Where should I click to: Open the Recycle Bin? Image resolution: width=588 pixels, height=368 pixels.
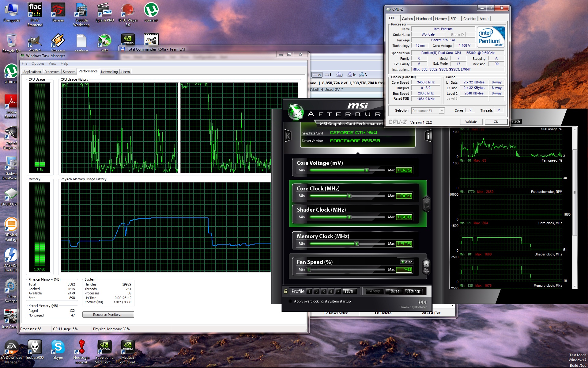point(12,43)
